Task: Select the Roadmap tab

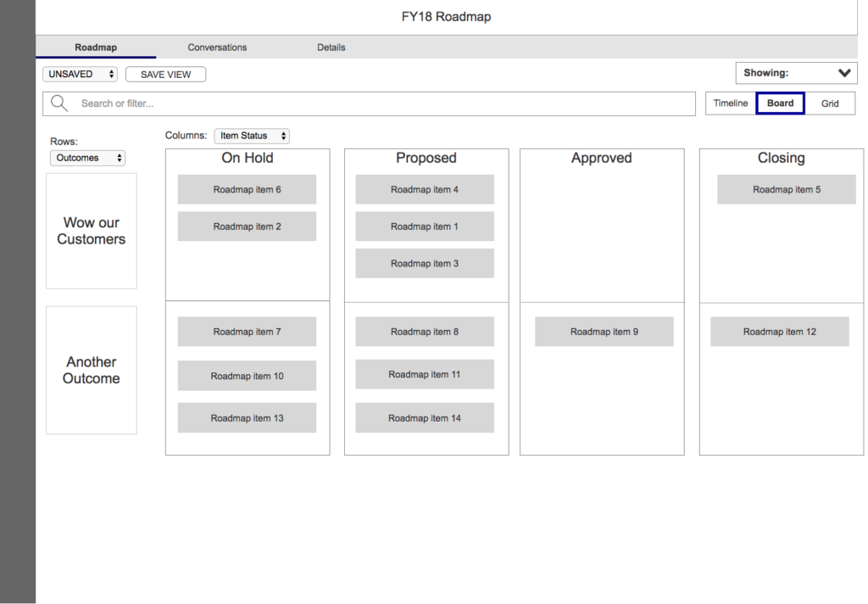Action: tap(96, 48)
